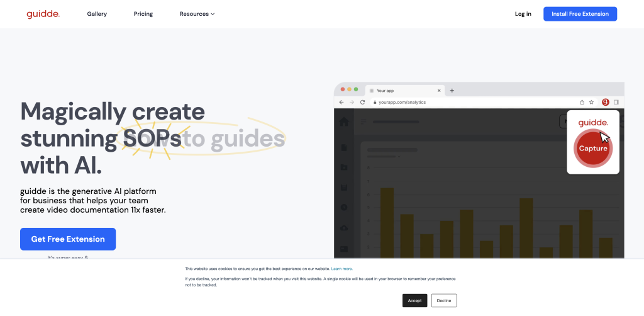Click the red Capture button in mockup

pos(593,149)
